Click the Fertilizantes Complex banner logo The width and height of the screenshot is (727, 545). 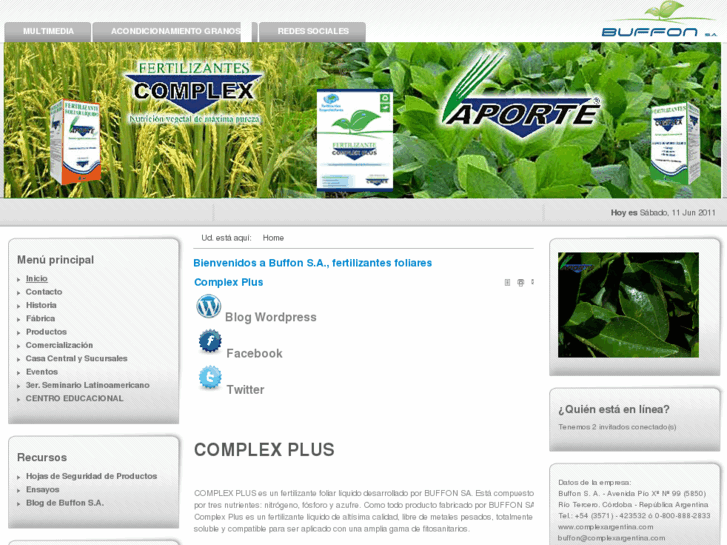click(x=194, y=93)
